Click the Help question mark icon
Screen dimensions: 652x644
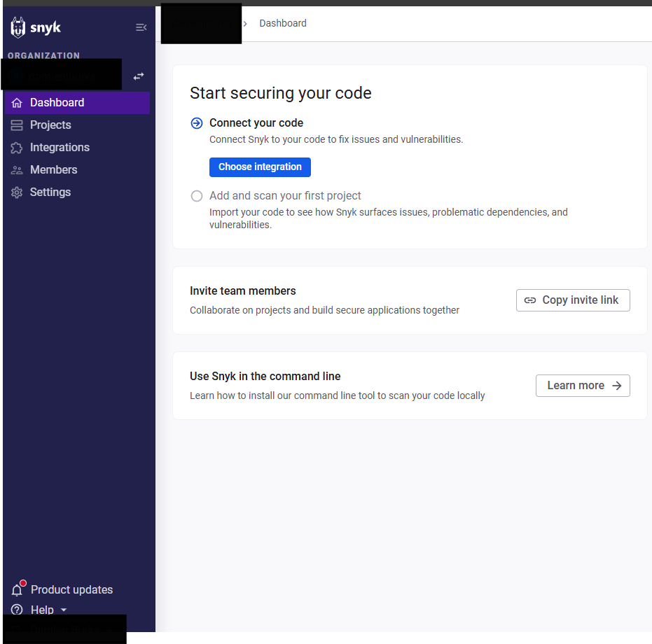18,610
